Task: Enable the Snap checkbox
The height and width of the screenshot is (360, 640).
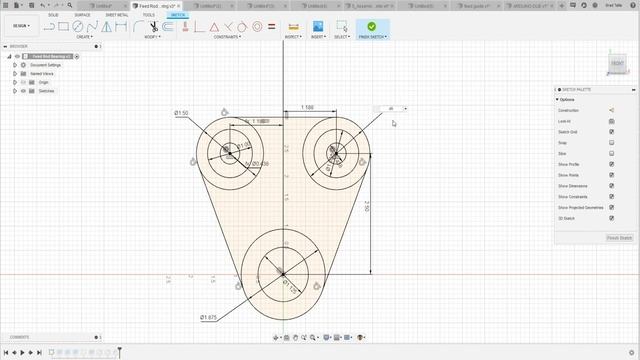Action: coord(611,143)
